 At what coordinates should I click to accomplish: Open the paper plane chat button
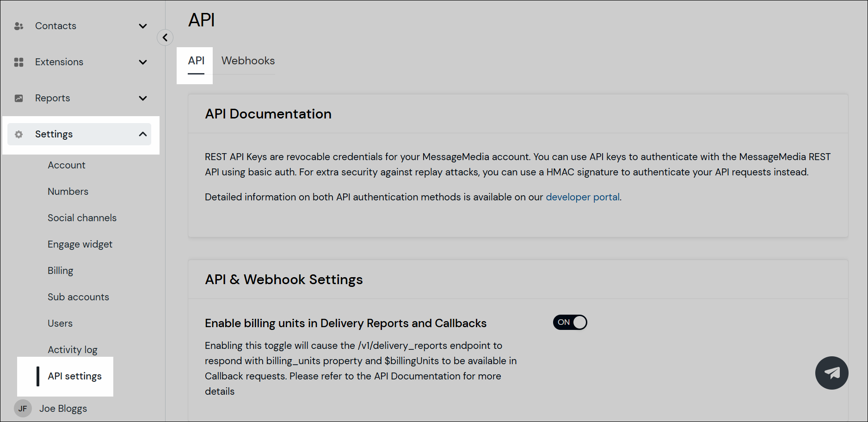(x=831, y=373)
